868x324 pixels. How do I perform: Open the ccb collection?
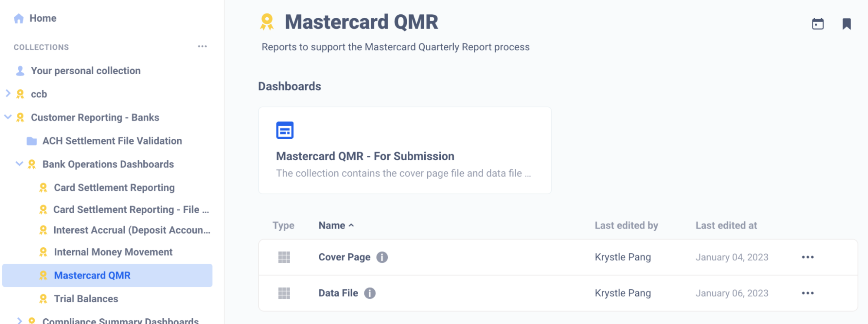[x=39, y=94]
